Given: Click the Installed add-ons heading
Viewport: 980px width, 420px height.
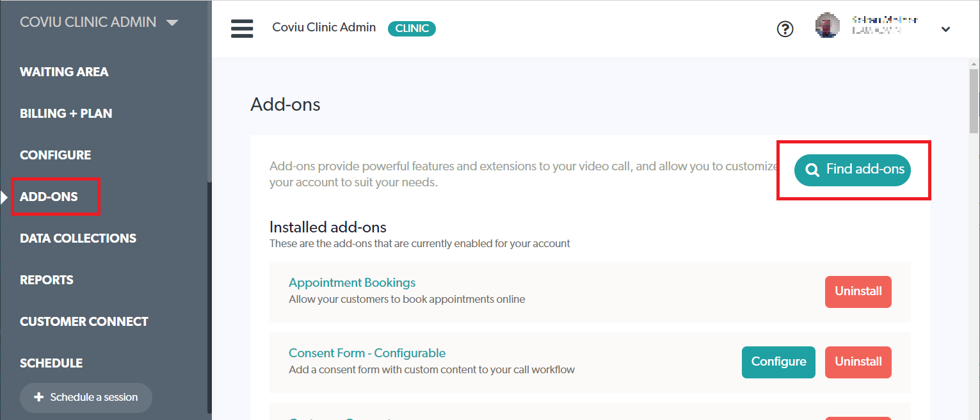Looking at the screenshot, I should [x=328, y=227].
